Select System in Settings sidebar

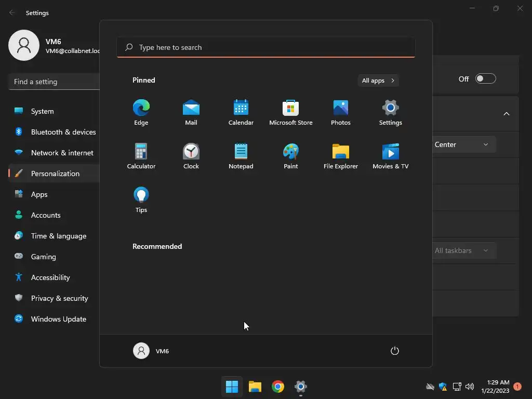(x=54, y=111)
